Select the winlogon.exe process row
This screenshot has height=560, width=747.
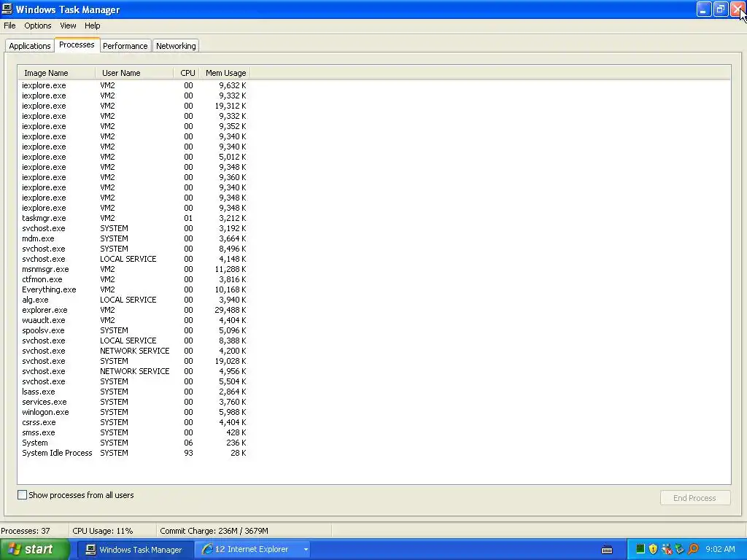tap(134, 413)
